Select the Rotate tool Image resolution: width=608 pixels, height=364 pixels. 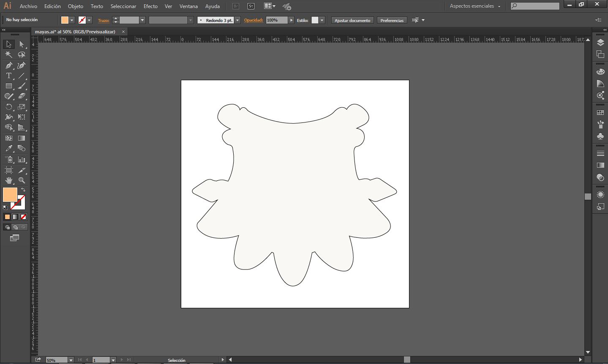8,107
